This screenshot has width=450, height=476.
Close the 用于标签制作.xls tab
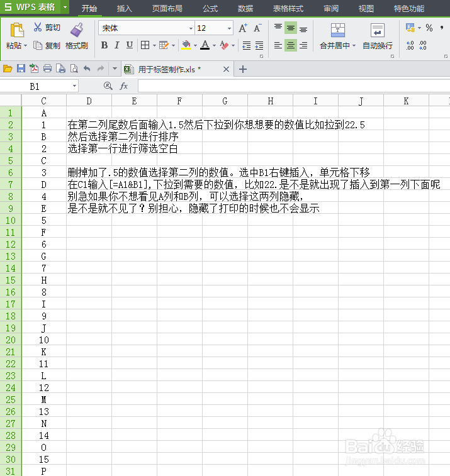226,69
